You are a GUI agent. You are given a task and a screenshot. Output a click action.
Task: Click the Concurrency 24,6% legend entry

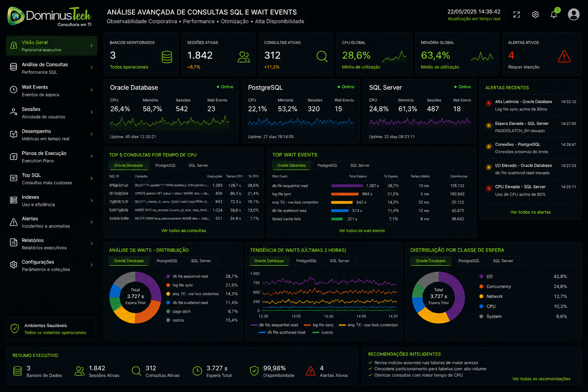(523, 286)
